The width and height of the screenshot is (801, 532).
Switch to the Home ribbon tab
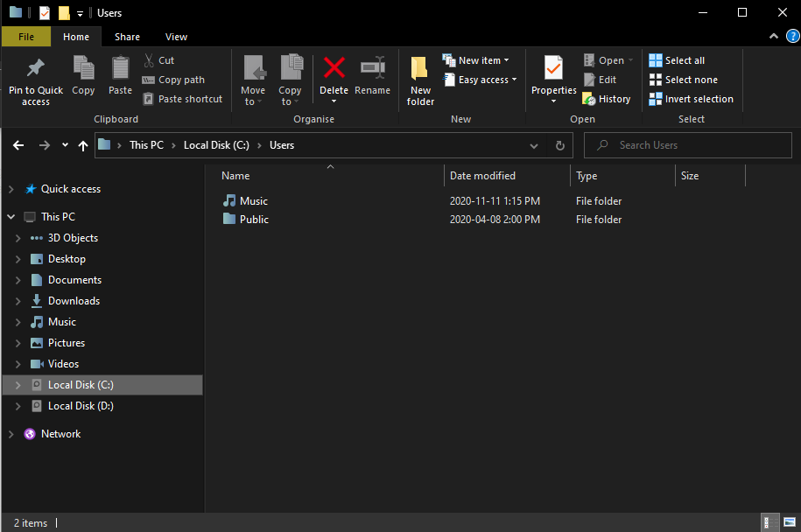tap(76, 37)
